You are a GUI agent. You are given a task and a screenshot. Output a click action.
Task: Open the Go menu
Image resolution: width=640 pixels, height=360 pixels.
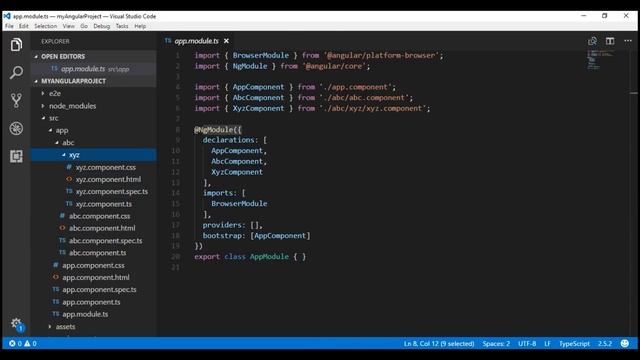(x=84, y=26)
